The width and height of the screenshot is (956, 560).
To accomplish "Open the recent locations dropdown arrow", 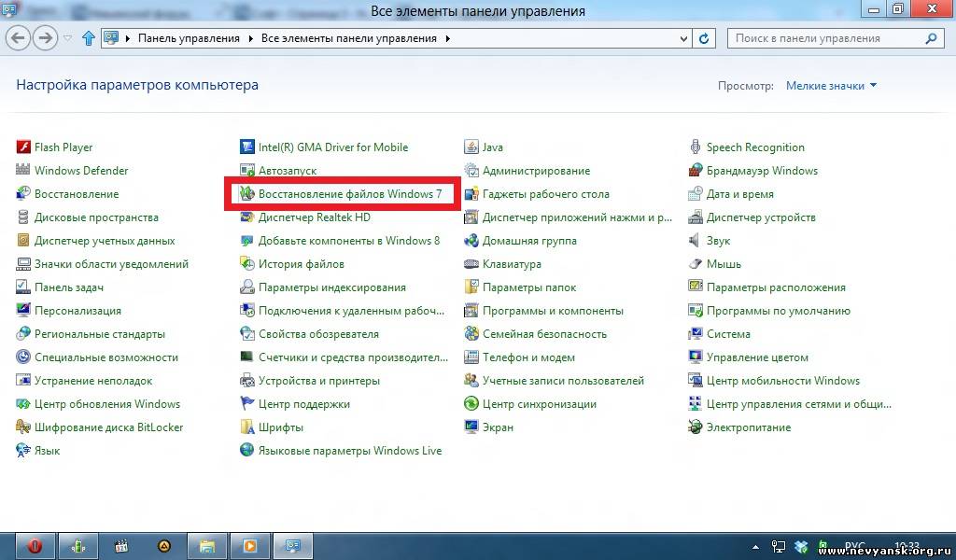I will pyautogui.click(x=67, y=38).
